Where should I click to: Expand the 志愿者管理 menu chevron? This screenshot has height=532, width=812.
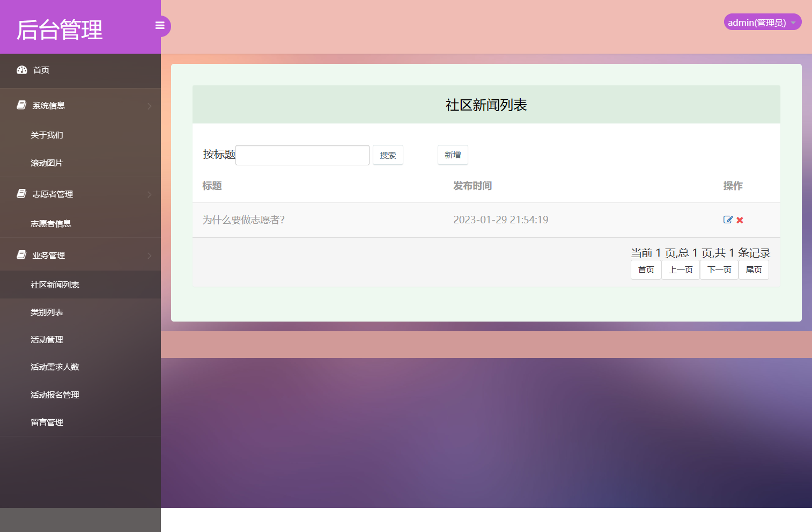150,194
